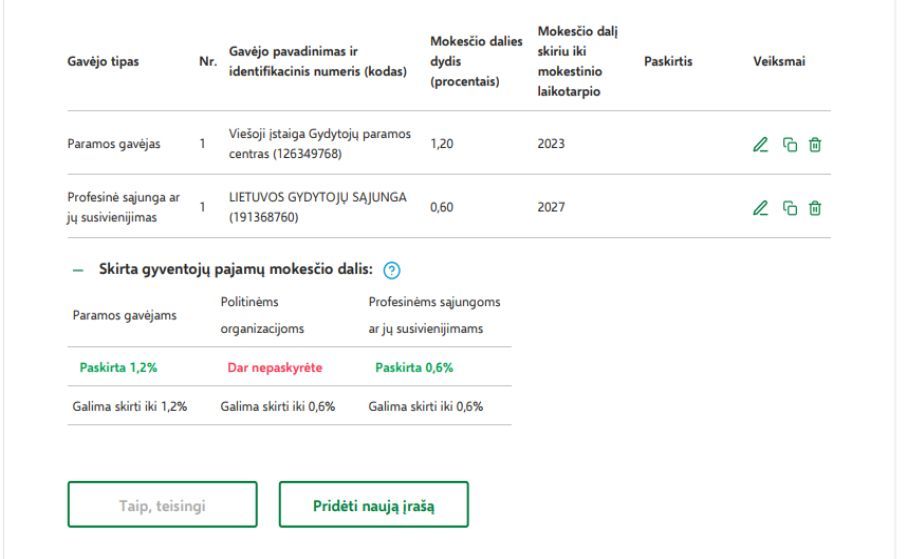Image resolution: width=907 pixels, height=559 pixels.
Task: Delete the Gydytojų paramos centras record
Action: [x=814, y=144]
